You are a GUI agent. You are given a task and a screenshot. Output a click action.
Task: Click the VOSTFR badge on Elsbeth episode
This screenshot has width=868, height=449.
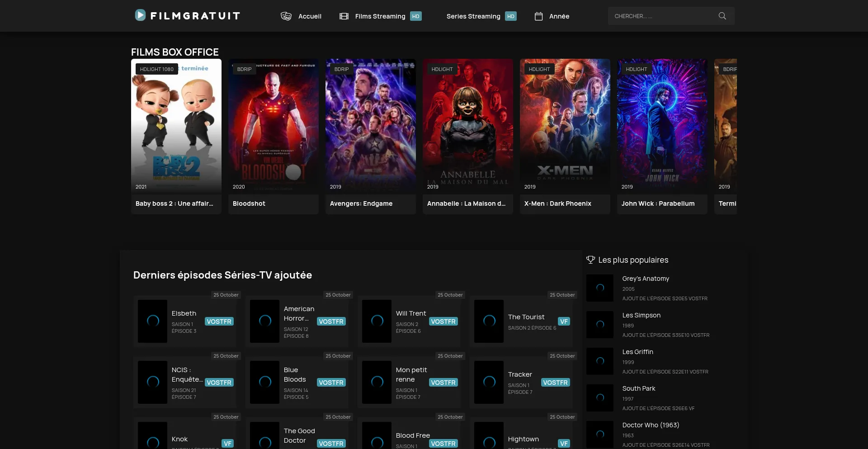(x=219, y=321)
